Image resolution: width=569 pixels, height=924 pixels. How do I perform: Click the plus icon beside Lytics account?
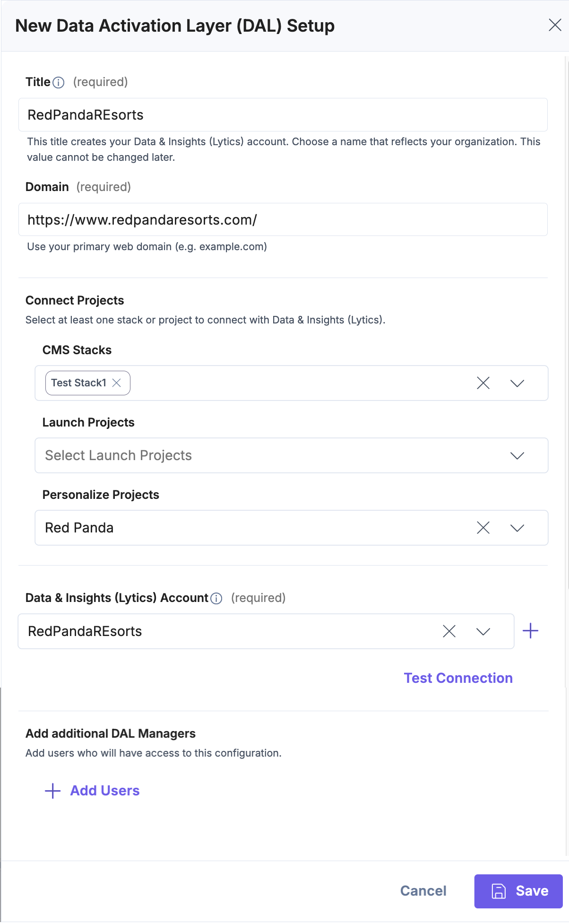tap(530, 631)
